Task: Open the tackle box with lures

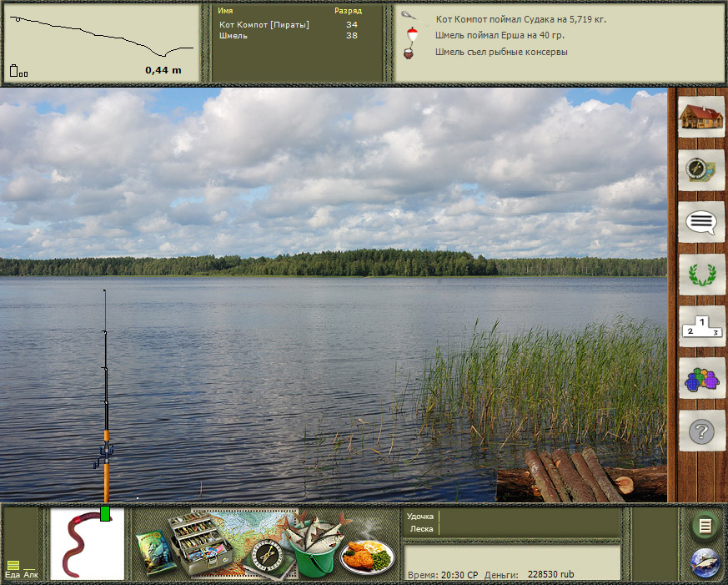Action: pos(200,542)
